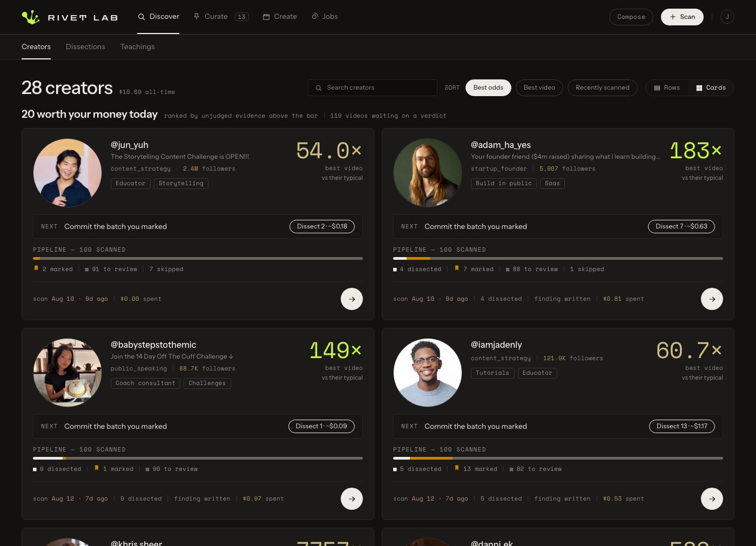The height and width of the screenshot is (546, 756).
Task: Click the @jun_yuh profile photo
Action: tap(67, 173)
